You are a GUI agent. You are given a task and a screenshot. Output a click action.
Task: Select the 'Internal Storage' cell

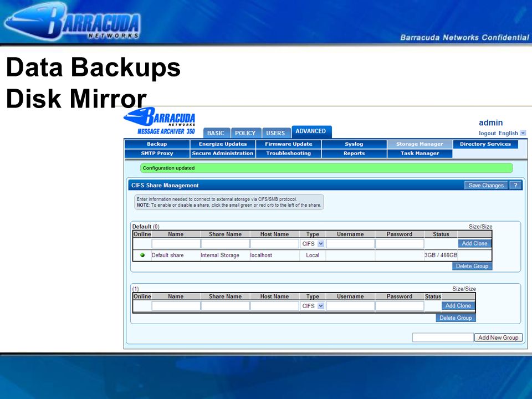click(x=220, y=255)
